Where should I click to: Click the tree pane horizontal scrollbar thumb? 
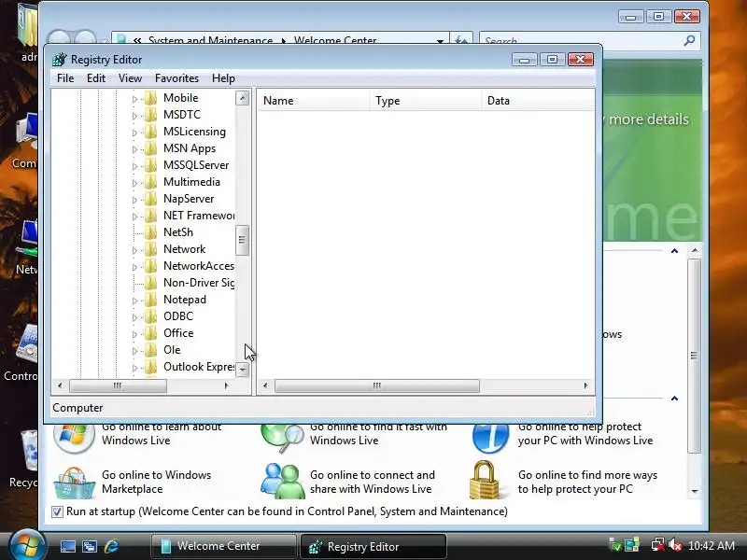point(118,385)
